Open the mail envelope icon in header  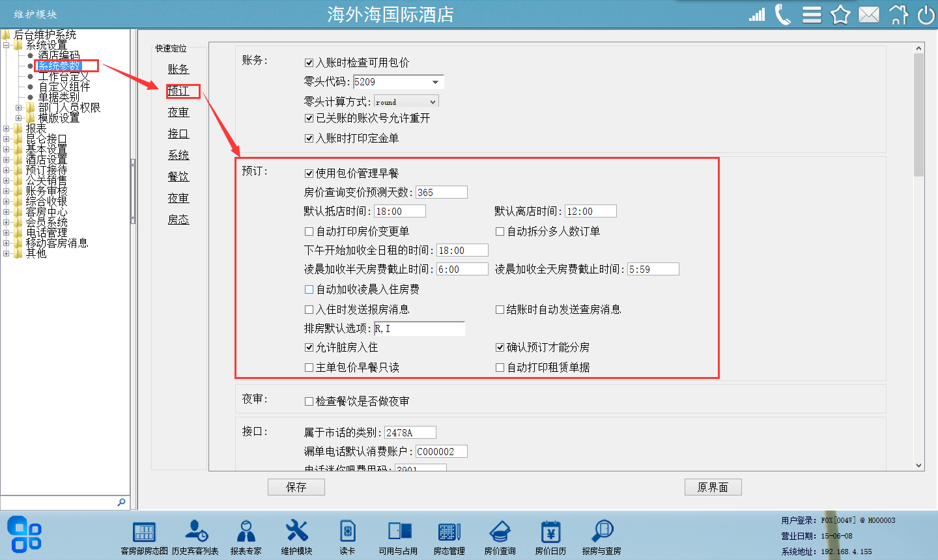pyautogui.click(x=869, y=14)
